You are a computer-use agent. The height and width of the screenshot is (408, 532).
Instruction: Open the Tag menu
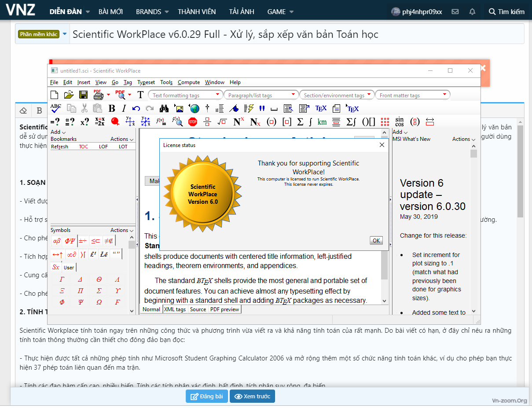coord(128,82)
